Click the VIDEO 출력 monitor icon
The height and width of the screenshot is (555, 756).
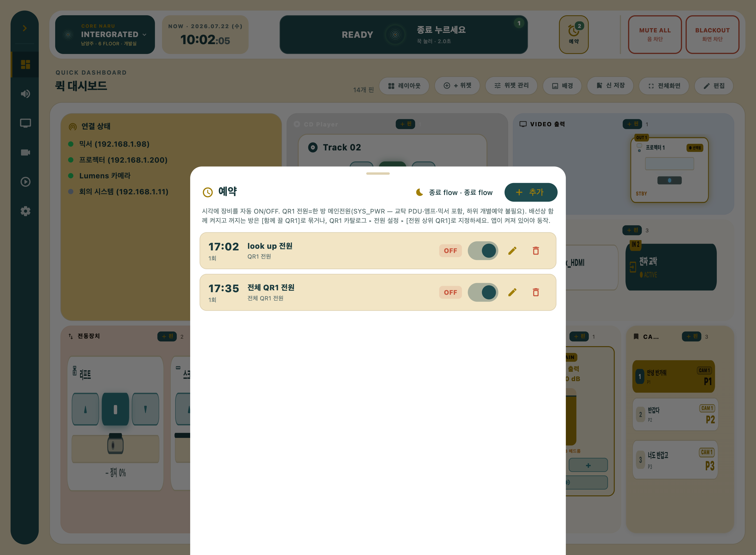(x=523, y=124)
